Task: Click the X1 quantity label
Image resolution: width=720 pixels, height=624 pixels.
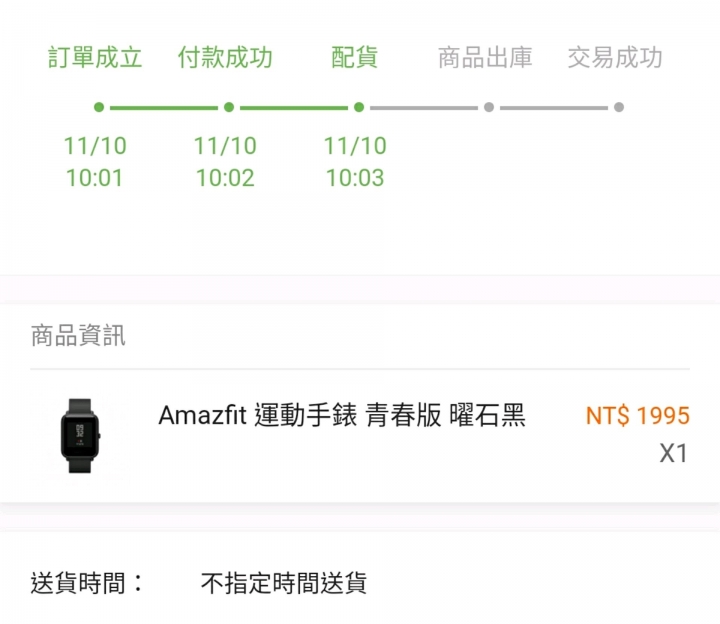Action: [674, 453]
